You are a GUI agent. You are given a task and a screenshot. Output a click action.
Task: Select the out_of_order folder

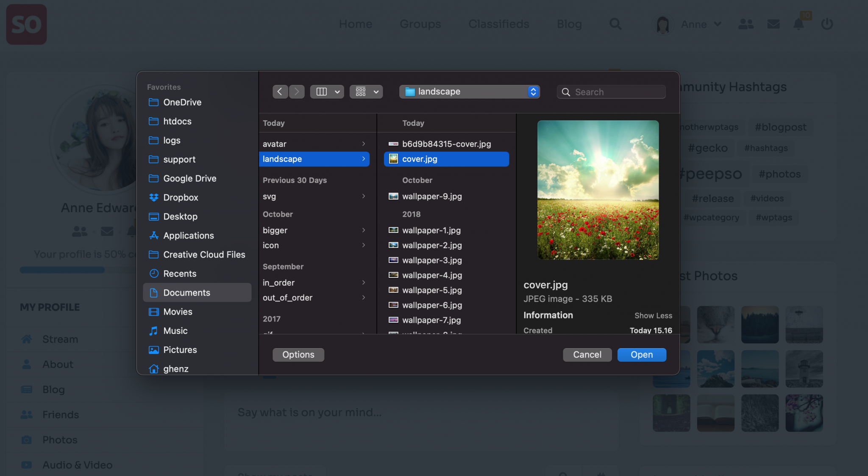(314, 298)
